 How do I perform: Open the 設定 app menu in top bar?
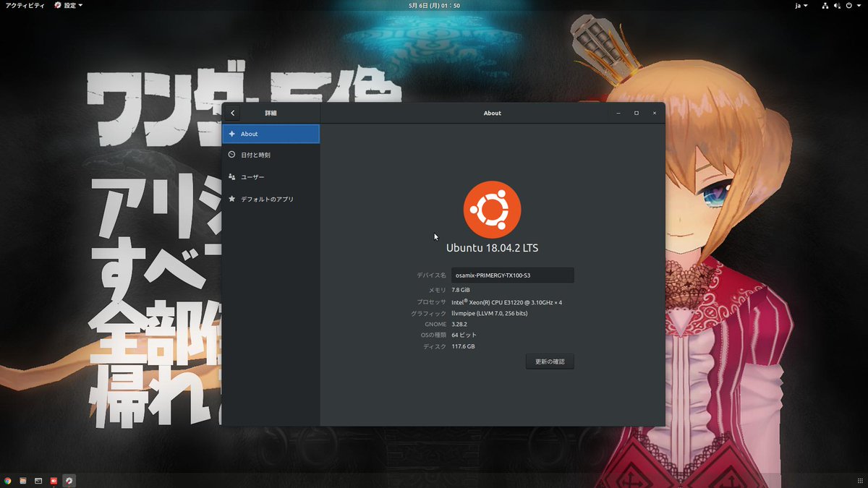[x=68, y=5]
